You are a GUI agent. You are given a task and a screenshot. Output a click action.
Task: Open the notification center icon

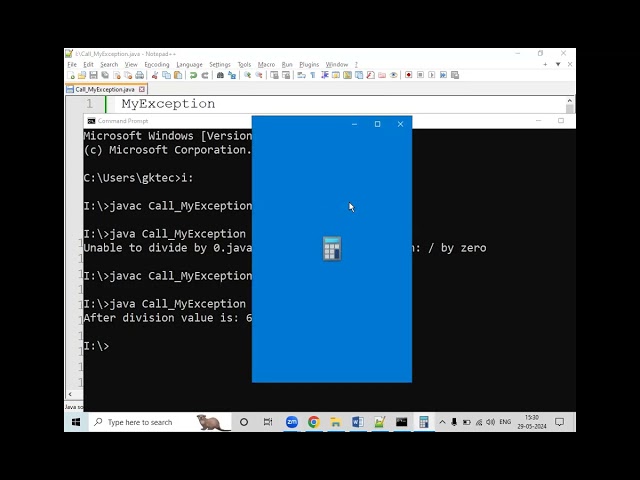[x=560, y=422]
